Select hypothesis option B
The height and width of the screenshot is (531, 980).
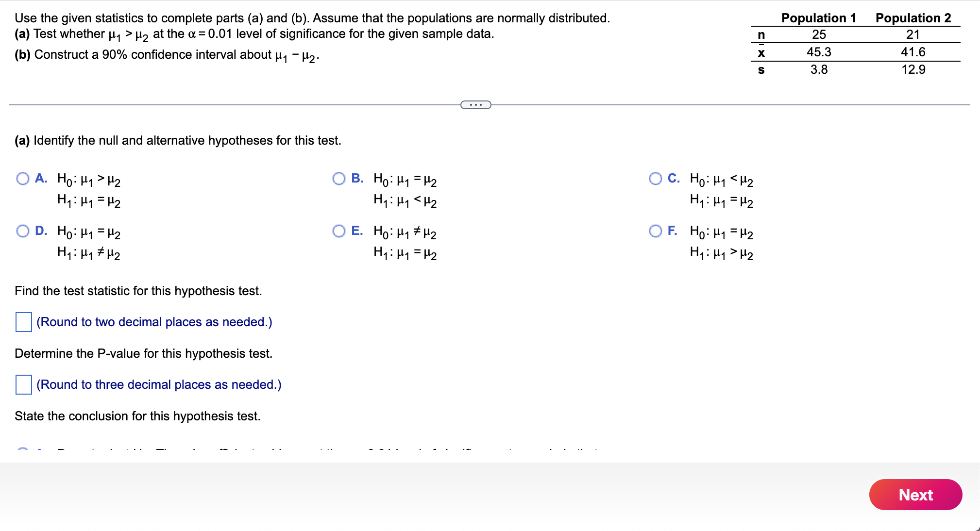pos(338,179)
